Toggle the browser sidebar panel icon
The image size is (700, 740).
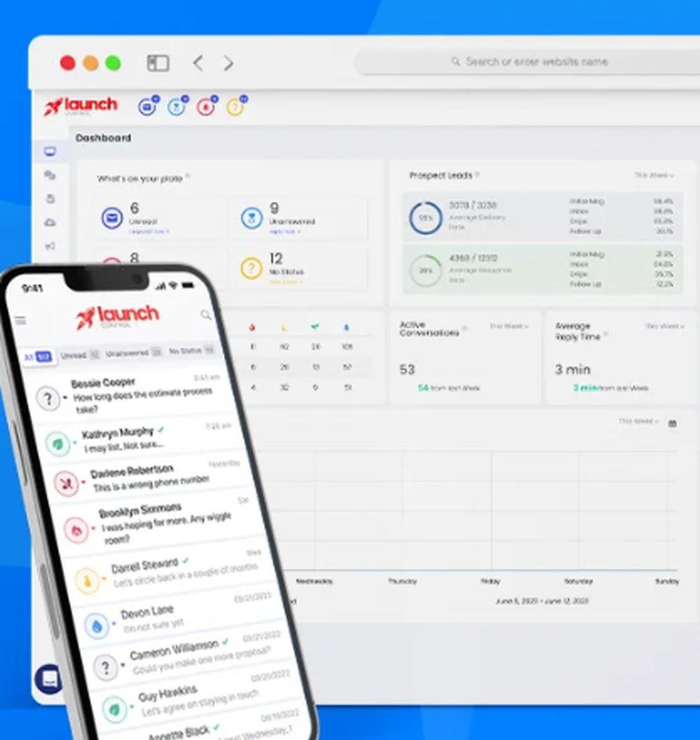click(x=157, y=63)
